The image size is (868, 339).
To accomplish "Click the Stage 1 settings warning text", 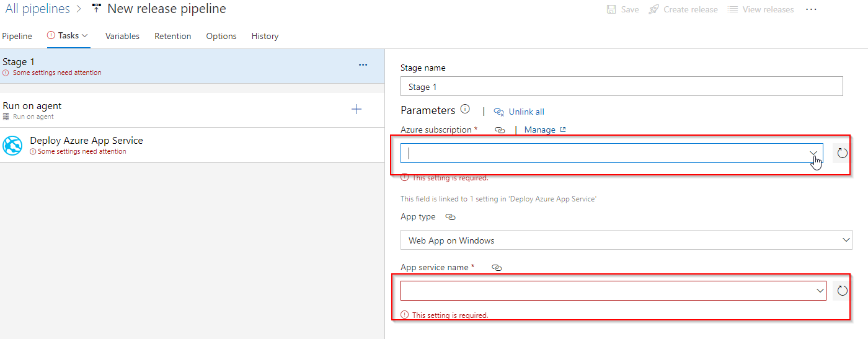I will (57, 73).
